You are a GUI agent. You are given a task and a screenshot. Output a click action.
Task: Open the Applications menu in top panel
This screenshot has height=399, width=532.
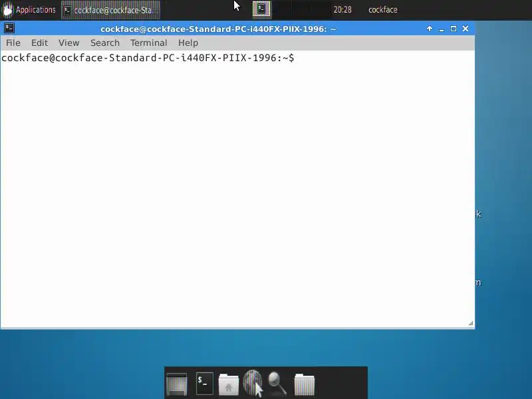pos(29,10)
